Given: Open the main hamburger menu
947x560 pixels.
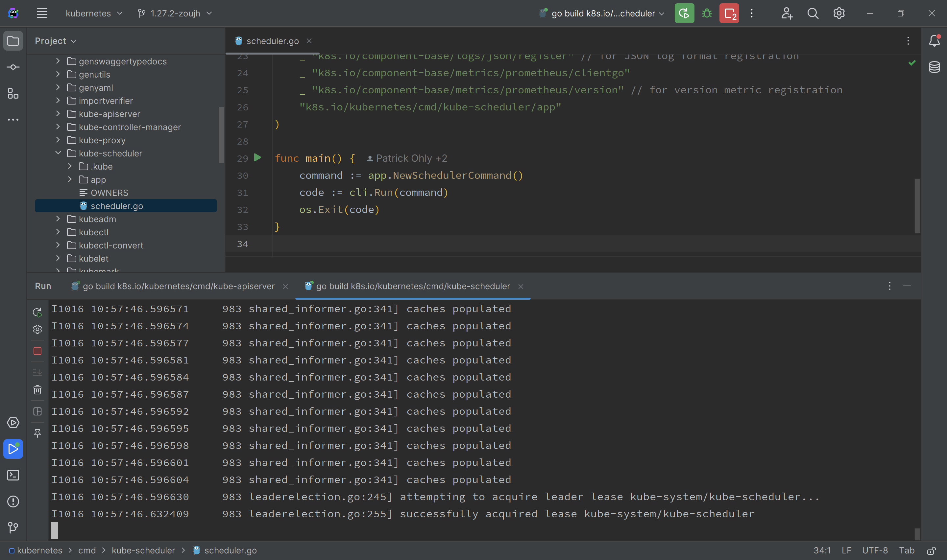Looking at the screenshot, I should 42,13.
